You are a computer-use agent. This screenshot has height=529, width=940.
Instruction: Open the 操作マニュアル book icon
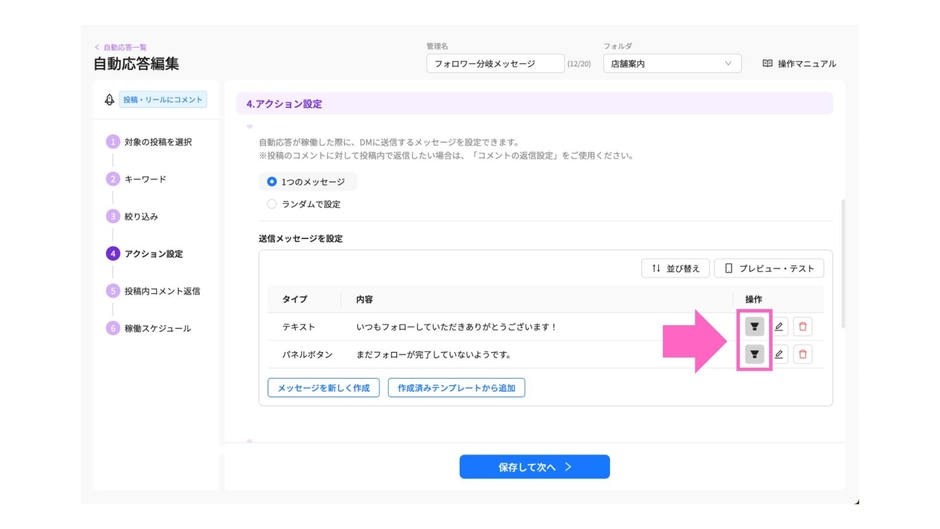[768, 64]
